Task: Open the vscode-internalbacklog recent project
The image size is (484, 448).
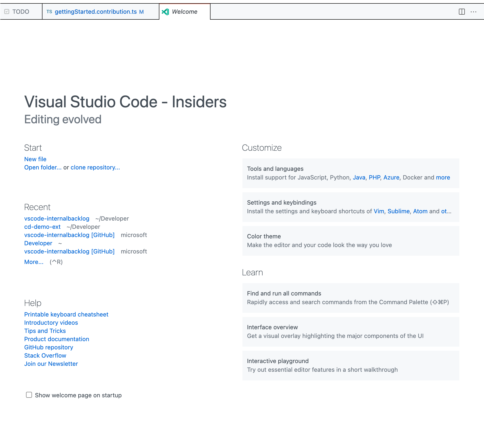Action: 57,219
